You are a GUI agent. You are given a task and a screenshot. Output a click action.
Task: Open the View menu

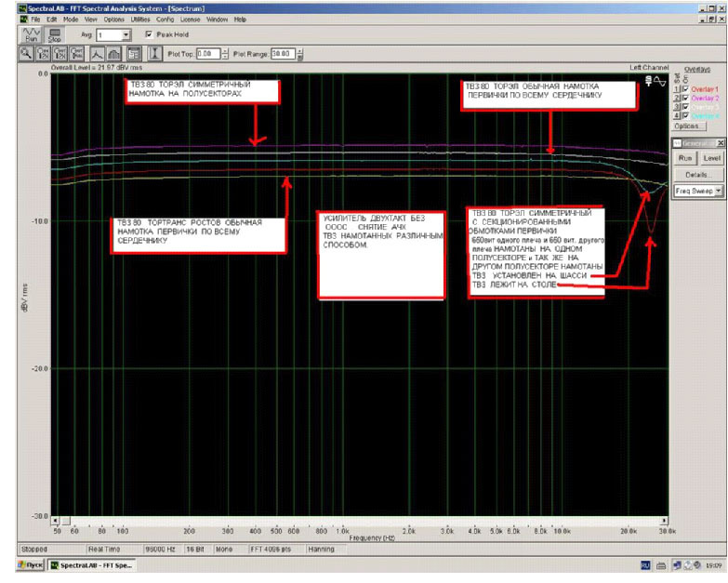click(x=90, y=20)
